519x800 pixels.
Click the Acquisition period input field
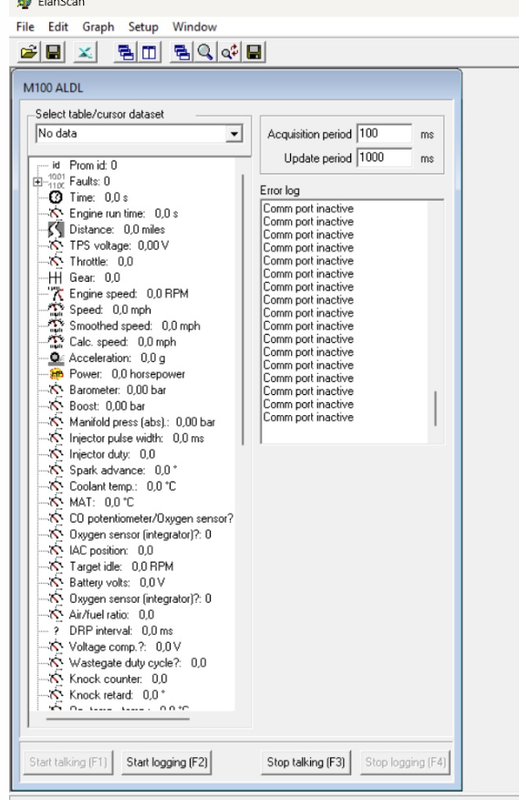(x=384, y=134)
